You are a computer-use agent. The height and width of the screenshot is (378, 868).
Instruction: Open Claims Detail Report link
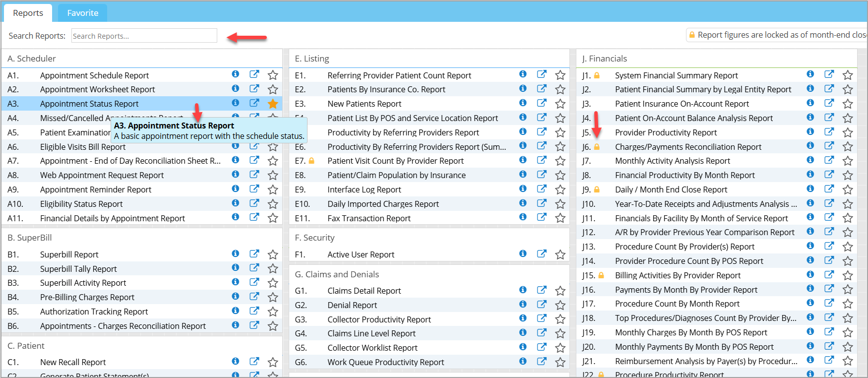[364, 291]
